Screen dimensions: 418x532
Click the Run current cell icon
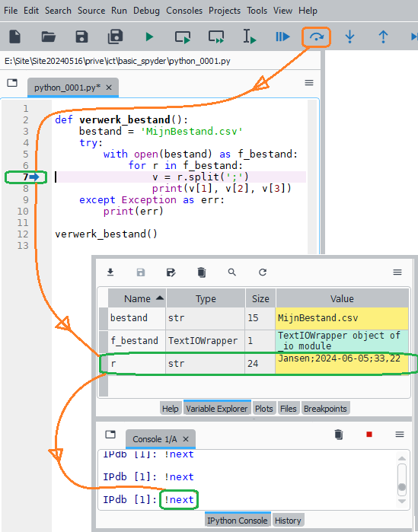183,37
